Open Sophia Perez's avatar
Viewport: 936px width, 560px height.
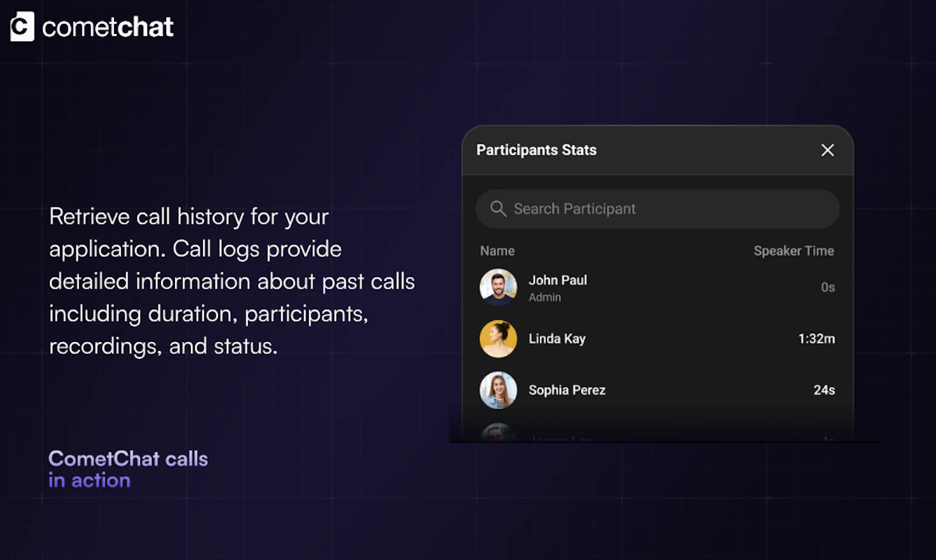(x=498, y=390)
